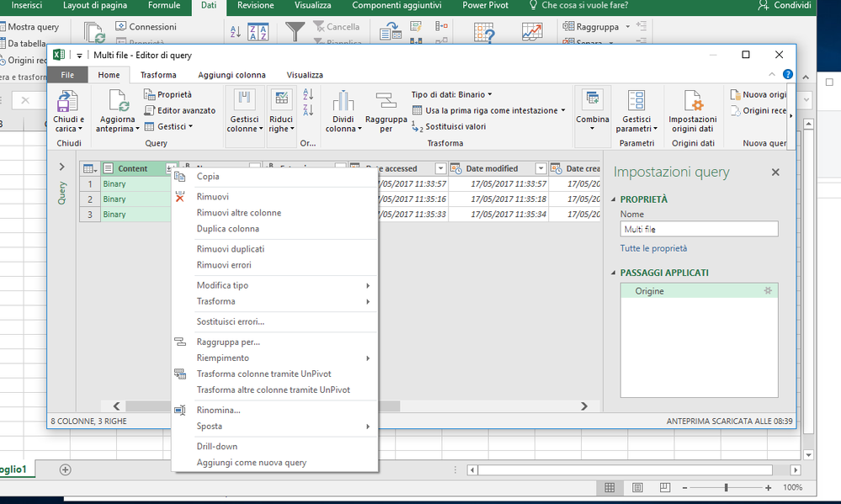The height and width of the screenshot is (504, 841).
Task: Choose Drill-down in the context menu
Action: [x=217, y=446]
